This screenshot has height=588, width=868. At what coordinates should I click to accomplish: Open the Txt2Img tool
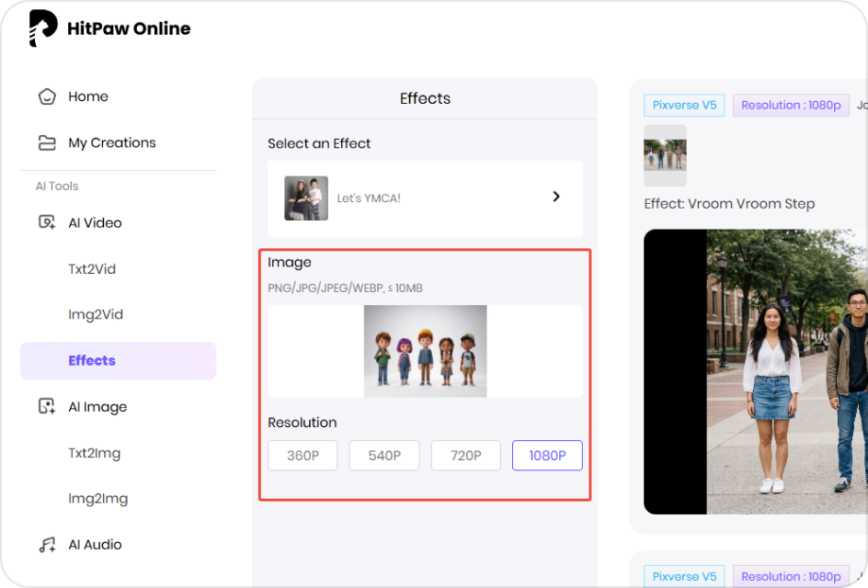pos(97,452)
